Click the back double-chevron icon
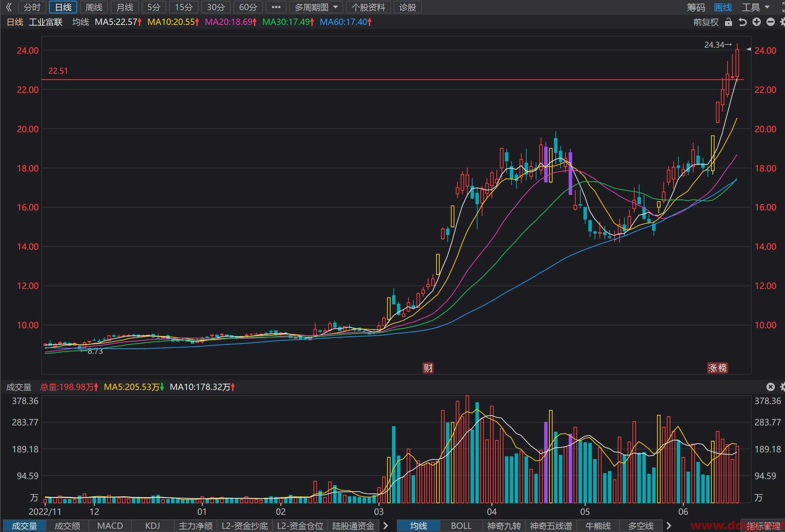 pyautogui.click(x=9, y=7)
